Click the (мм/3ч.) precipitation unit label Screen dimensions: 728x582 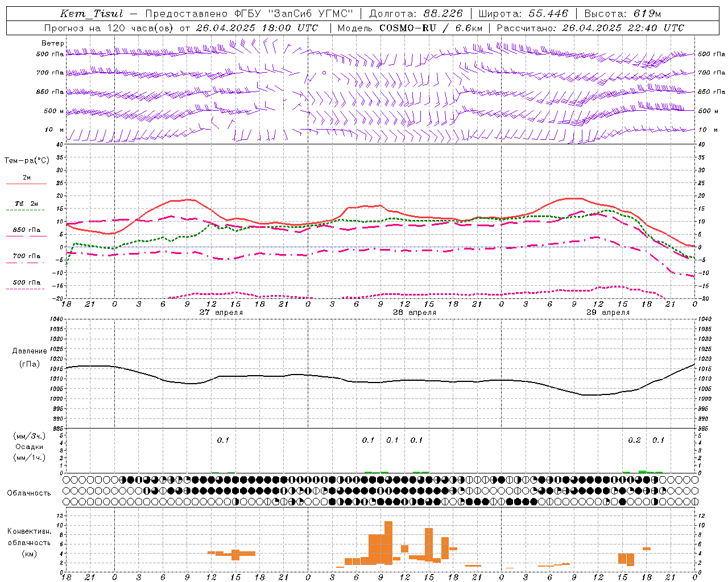30,436
